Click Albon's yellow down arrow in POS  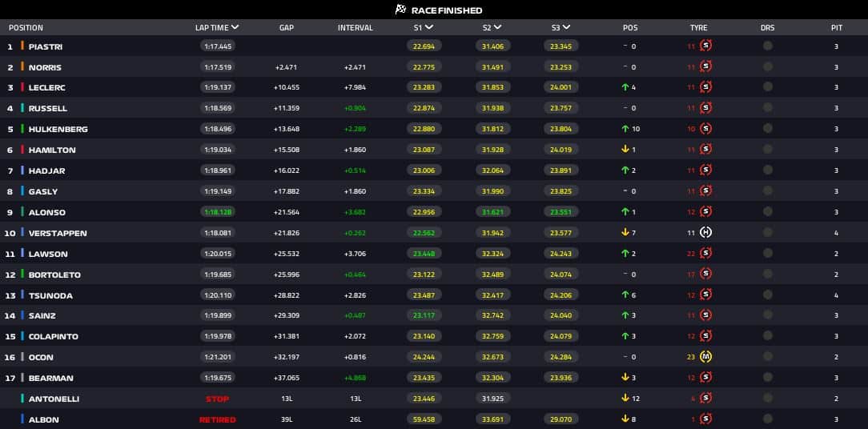point(625,419)
